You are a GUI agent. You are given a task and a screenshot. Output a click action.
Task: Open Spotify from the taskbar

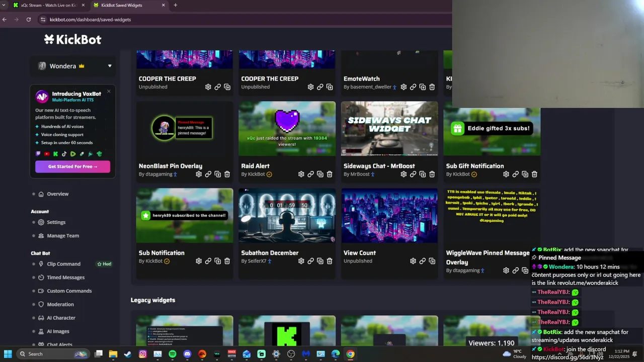[x=173, y=354]
